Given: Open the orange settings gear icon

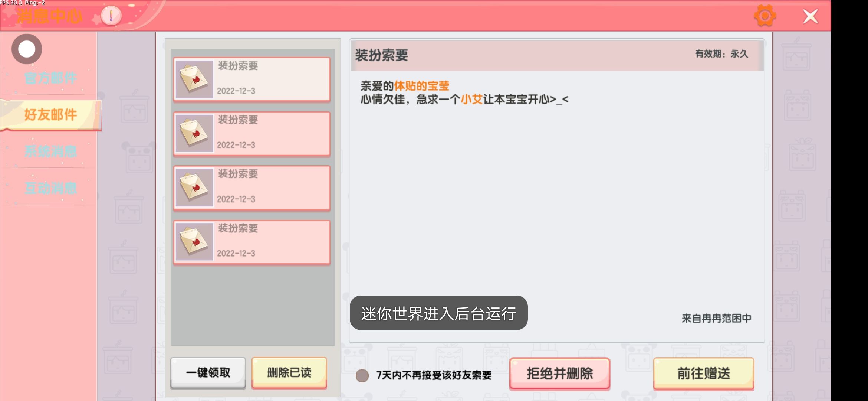Looking at the screenshot, I should [x=765, y=16].
